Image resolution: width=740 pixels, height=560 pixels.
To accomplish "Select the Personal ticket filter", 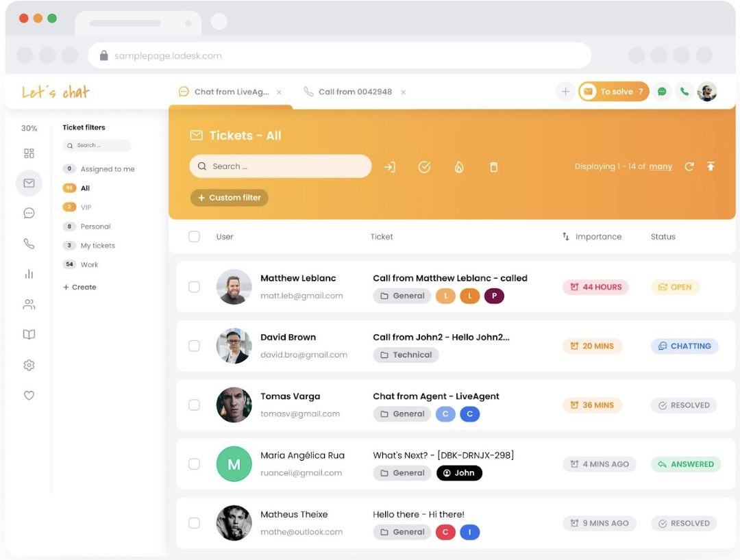I will point(87,227).
